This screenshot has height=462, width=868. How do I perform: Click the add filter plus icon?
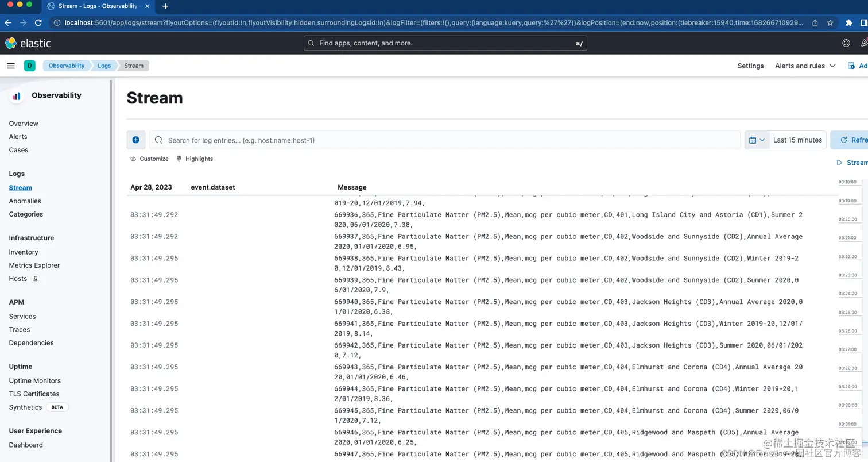point(136,140)
